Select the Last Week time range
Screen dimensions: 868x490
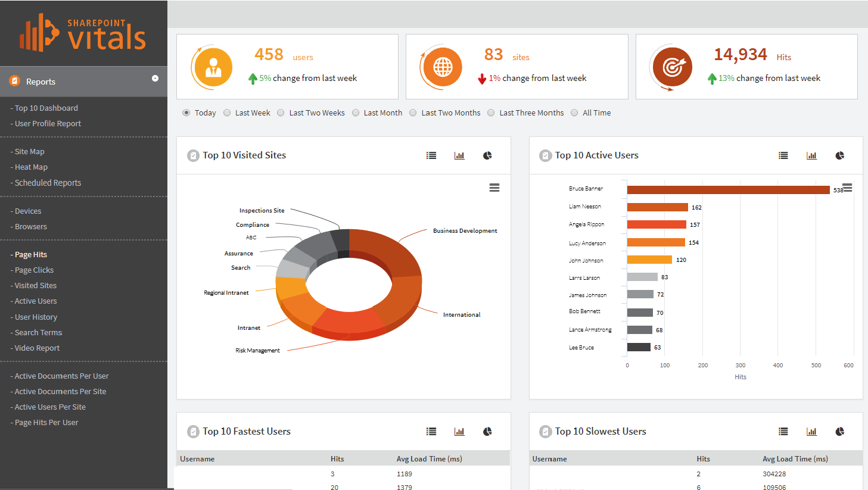(227, 113)
